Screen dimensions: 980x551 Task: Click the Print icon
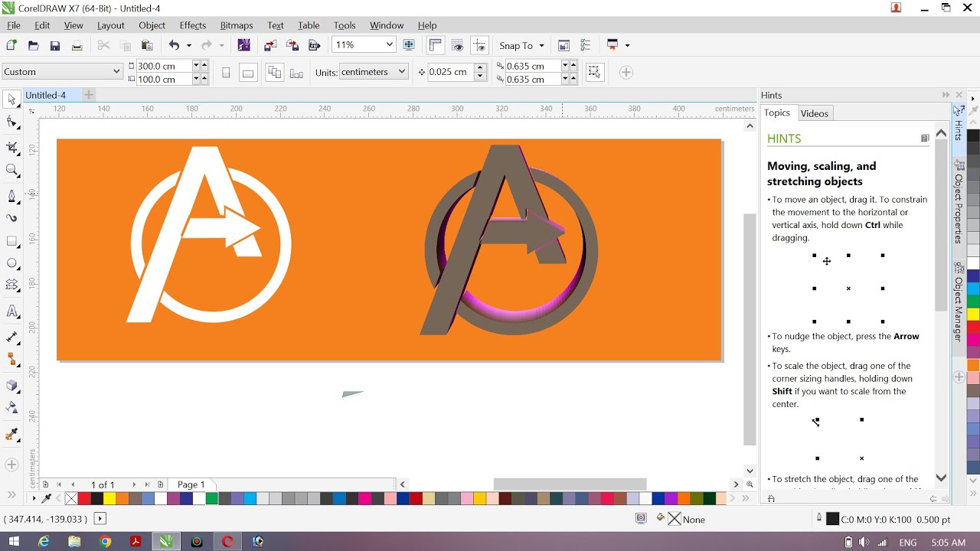point(77,45)
